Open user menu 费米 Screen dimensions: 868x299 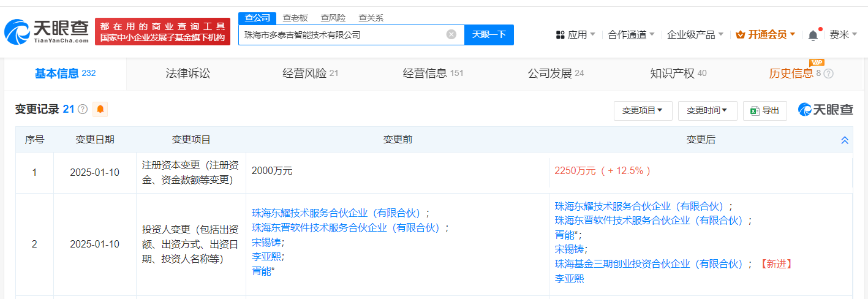pyautogui.click(x=843, y=35)
